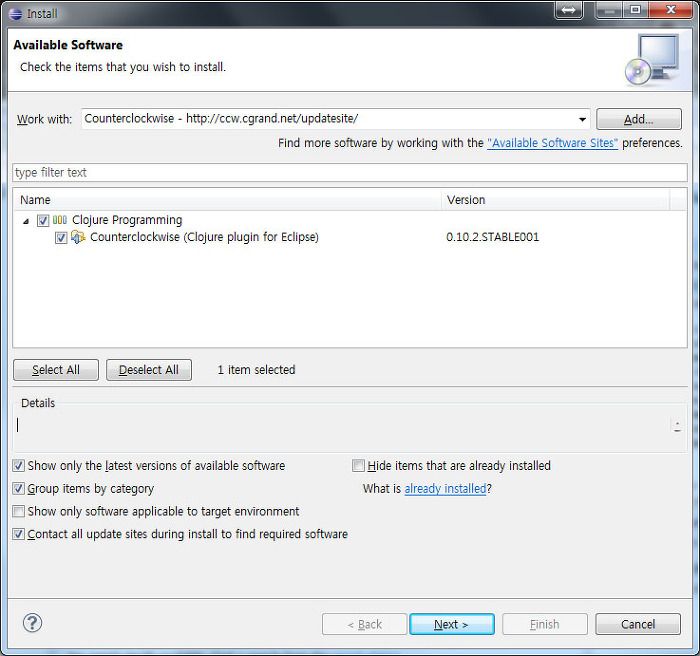Click version 0.10.2.STABLE001 cell
This screenshot has width=700, height=656.
[x=492, y=237]
